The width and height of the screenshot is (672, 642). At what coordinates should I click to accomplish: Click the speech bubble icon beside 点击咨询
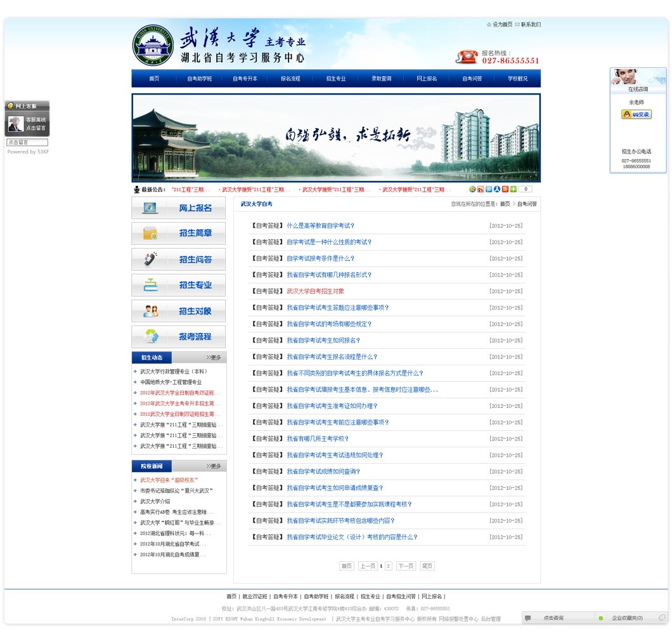[528, 618]
